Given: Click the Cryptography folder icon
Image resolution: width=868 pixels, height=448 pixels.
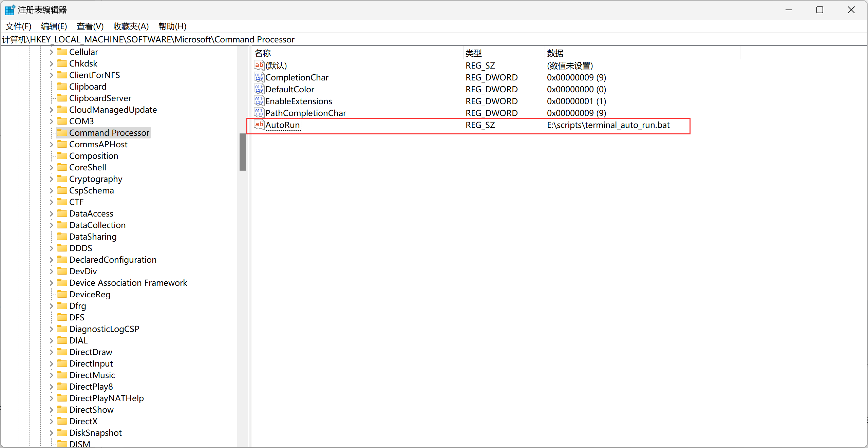Looking at the screenshot, I should (62, 179).
